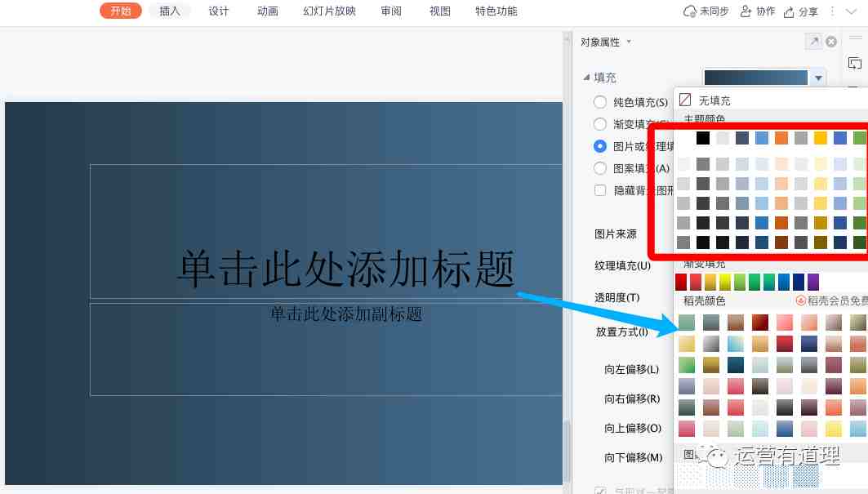868x494 pixels.
Task: Open the 开始 ribbon tab
Action: [121, 11]
